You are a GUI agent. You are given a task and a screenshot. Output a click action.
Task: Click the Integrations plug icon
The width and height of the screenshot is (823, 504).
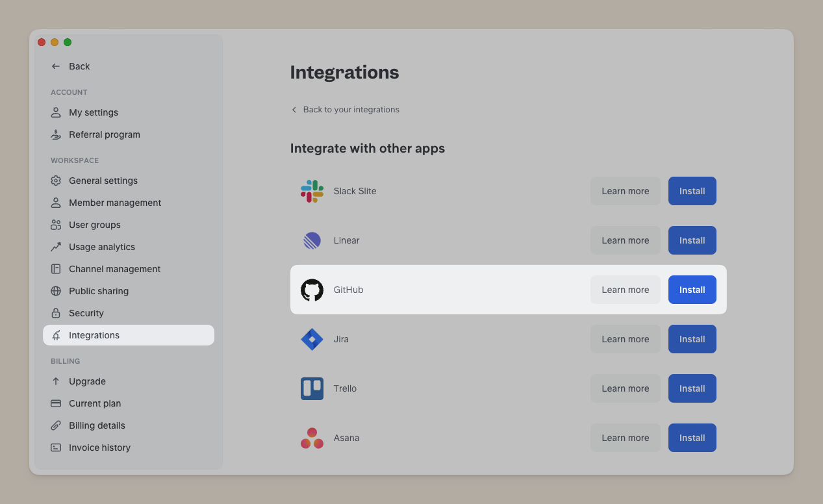(56, 335)
